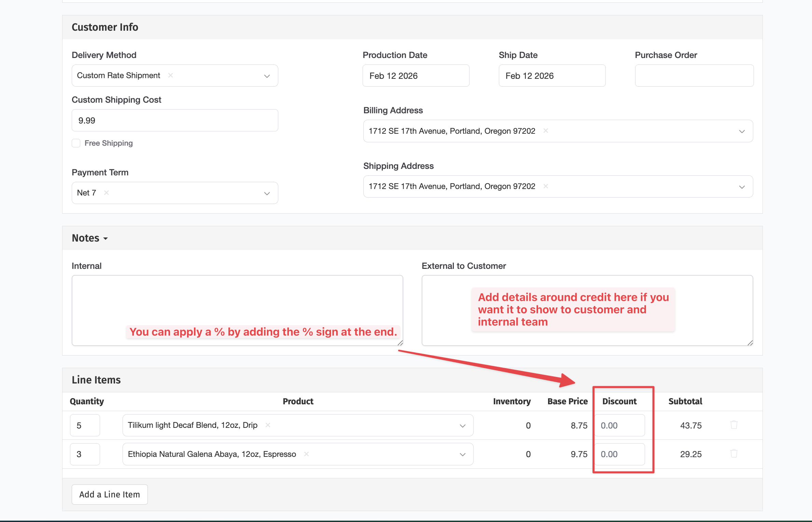812x522 pixels.
Task: Clear the Ethiopia Natural Galena Abaya product
Action: pos(306,454)
